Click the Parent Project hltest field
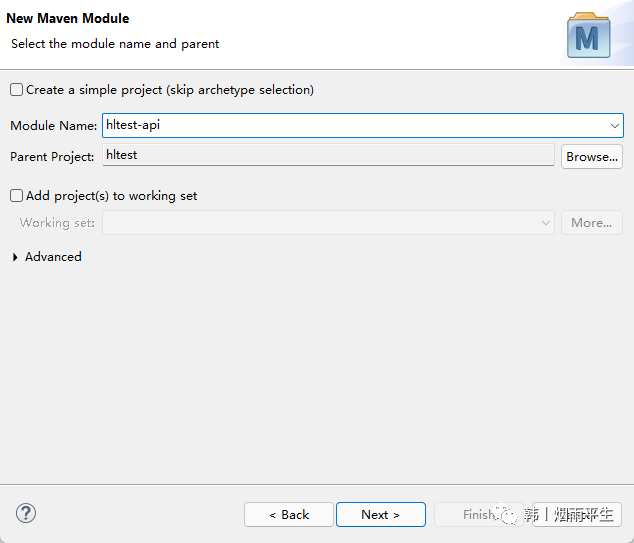 328,155
